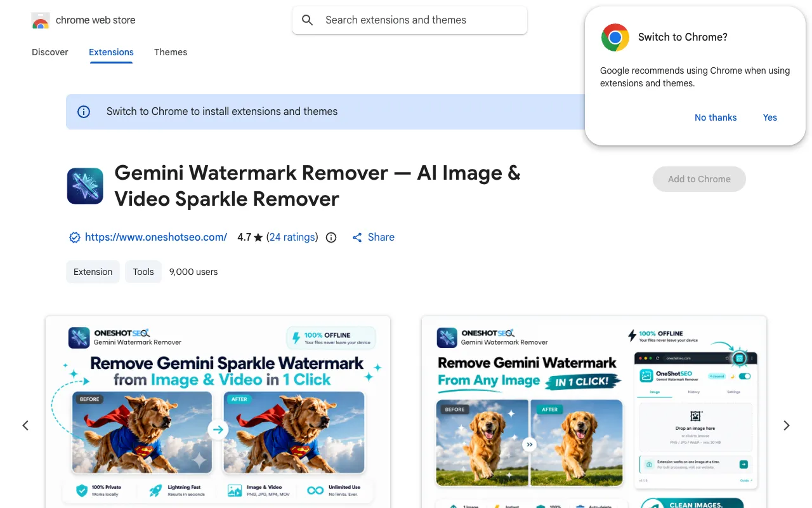Confirm switching to Chrome with Yes
Screen dimensions: 812x508
[x=770, y=117]
